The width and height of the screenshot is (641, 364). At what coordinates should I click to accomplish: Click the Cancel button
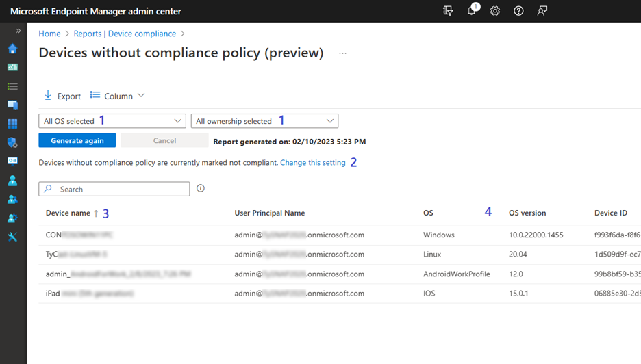tap(164, 140)
